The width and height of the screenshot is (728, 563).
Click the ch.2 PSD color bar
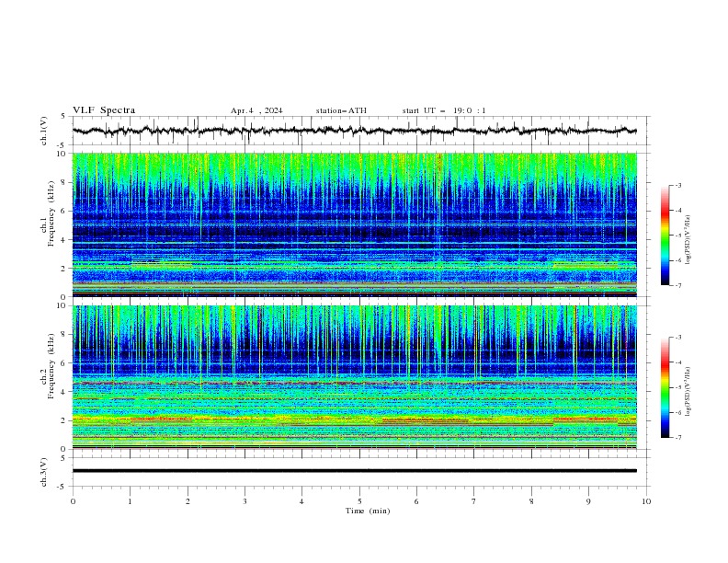(665, 387)
